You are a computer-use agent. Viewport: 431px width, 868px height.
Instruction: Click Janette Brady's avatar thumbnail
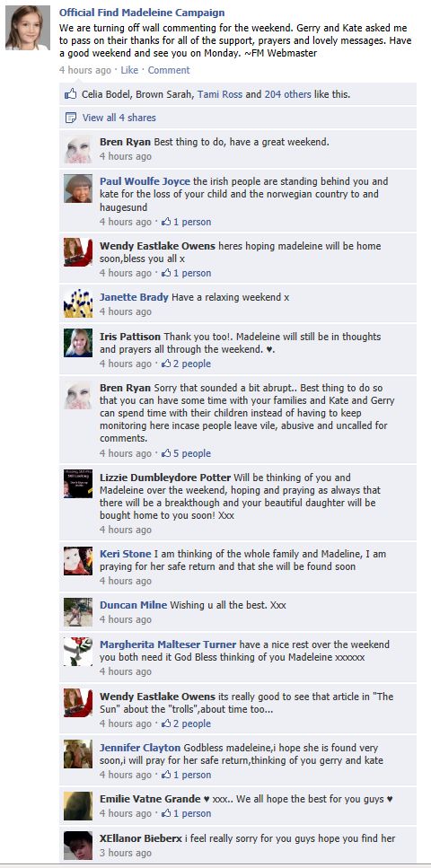(x=78, y=303)
